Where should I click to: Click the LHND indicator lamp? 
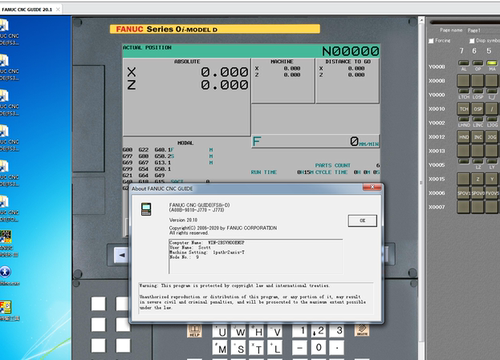pos(464,119)
